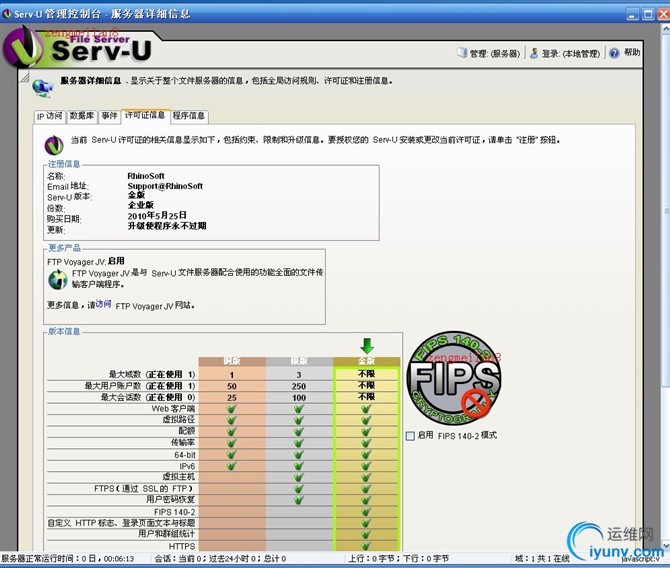Follow the 访问 link to FTP Voyager site
670x568 pixels.
[103, 304]
